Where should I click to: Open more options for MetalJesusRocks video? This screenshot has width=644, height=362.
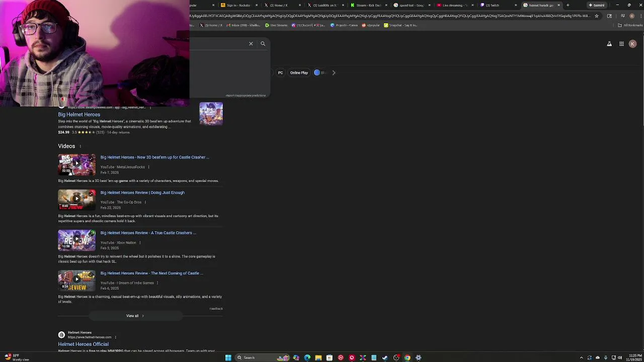pos(148,167)
